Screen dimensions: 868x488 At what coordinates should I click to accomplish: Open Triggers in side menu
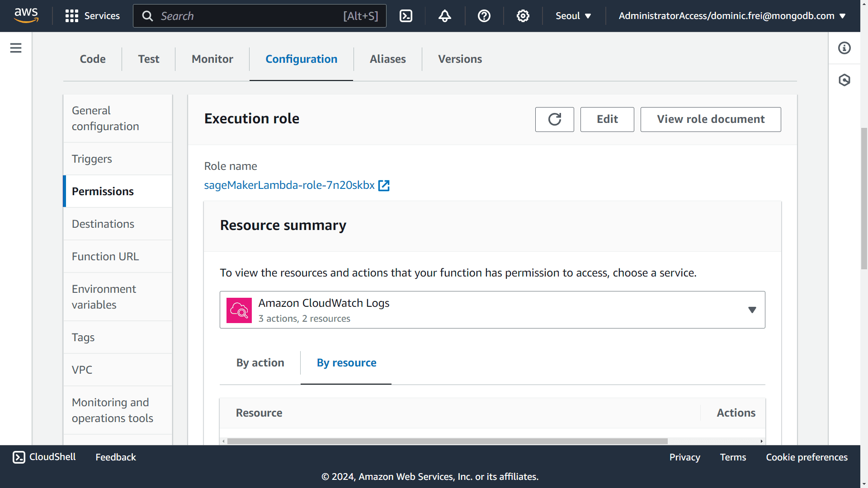click(x=118, y=159)
